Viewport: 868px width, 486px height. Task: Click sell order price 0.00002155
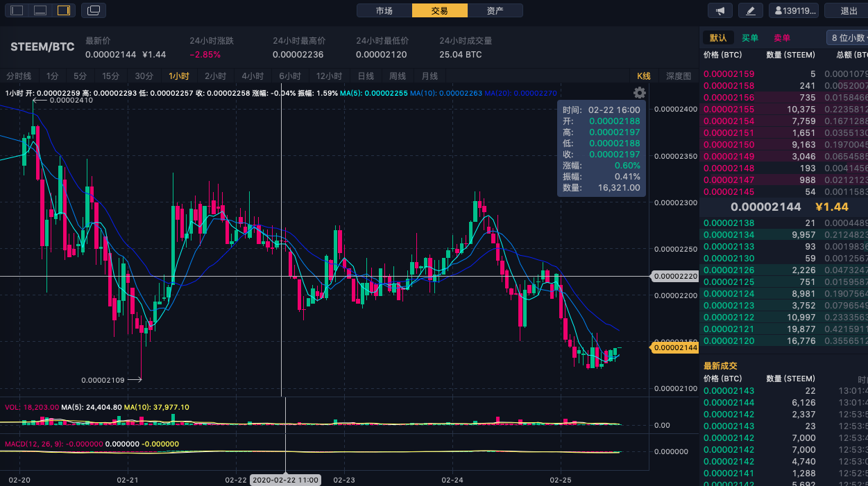click(729, 109)
